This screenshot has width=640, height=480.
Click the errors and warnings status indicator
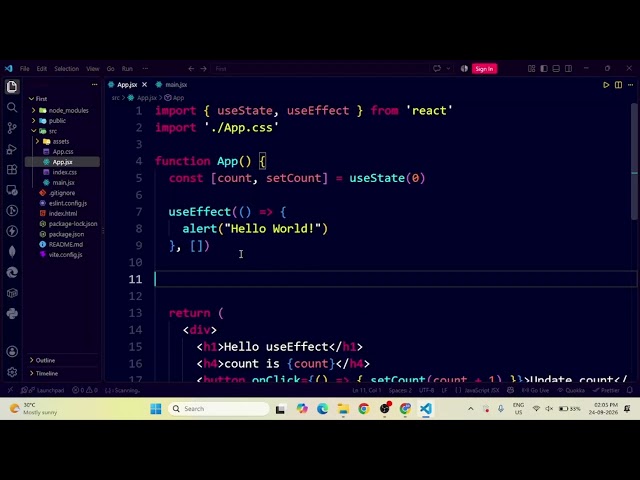tap(85, 390)
